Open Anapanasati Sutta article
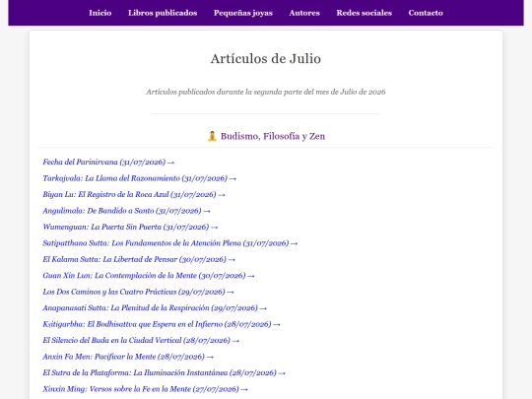 click(x=155, y=308)
